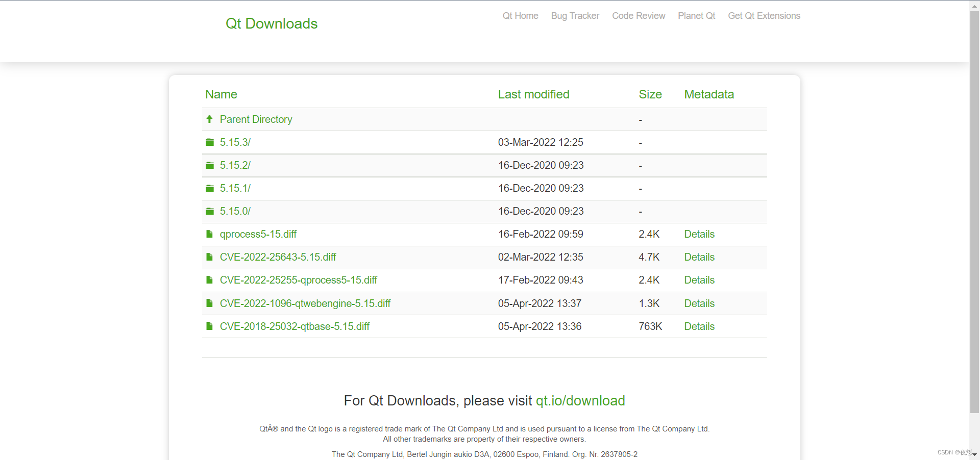Download CVE-2022-25255-qprocess5-15.diff file

(x=298, y=280)
